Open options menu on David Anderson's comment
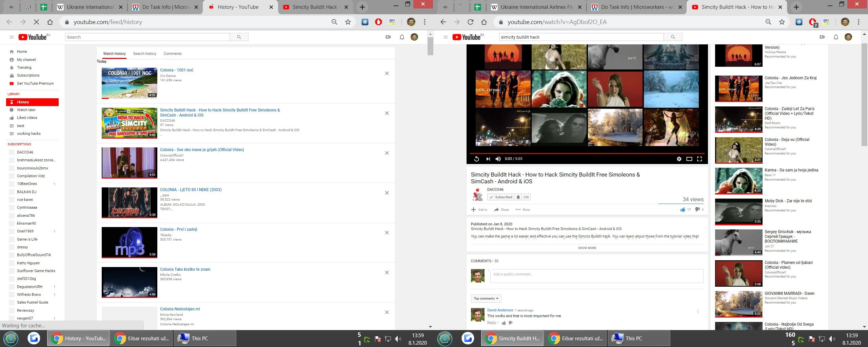 pyautogui.click(x=698, y=311)
